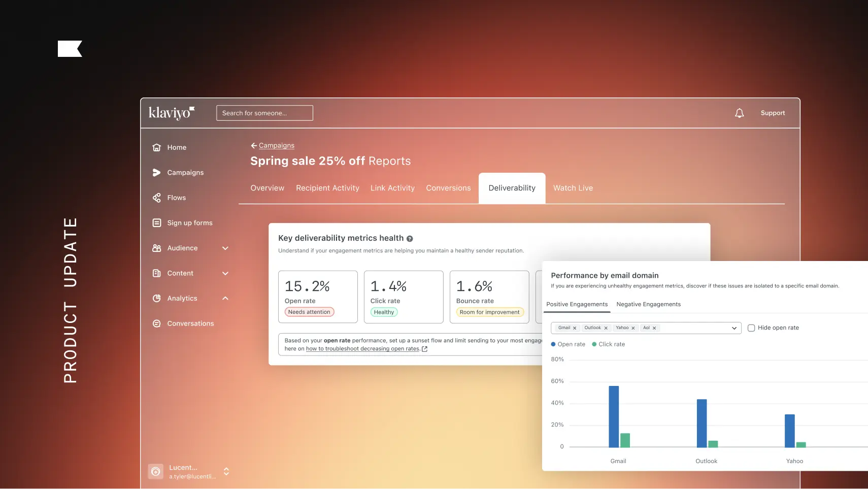
Task: Remove the Aol domain chip
Action: coord(654,328)
